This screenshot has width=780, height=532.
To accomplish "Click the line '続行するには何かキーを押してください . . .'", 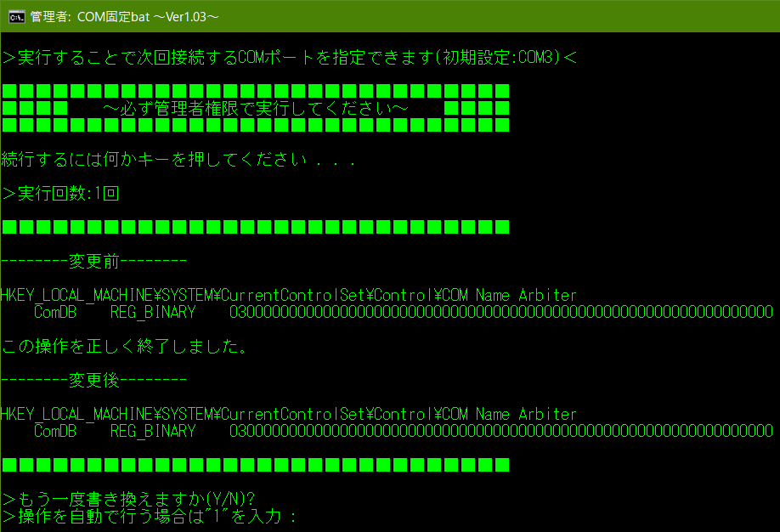I will pos(178,159).
